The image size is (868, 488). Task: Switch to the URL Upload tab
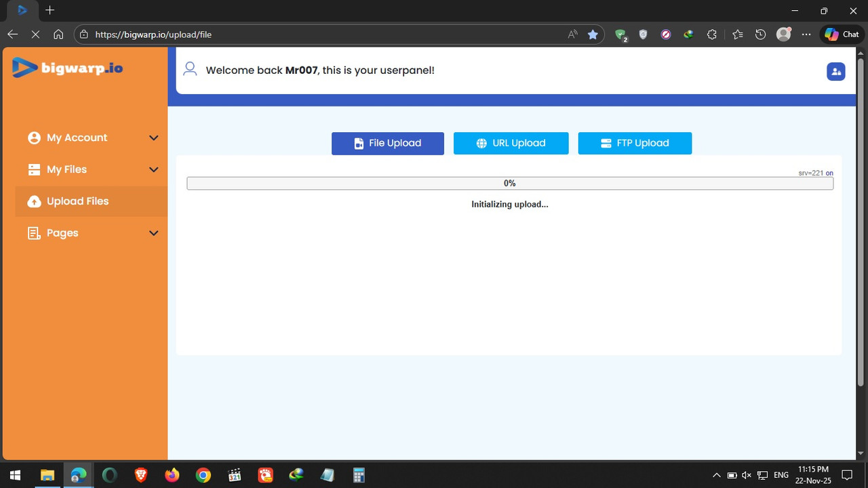[x=511, y=143]
